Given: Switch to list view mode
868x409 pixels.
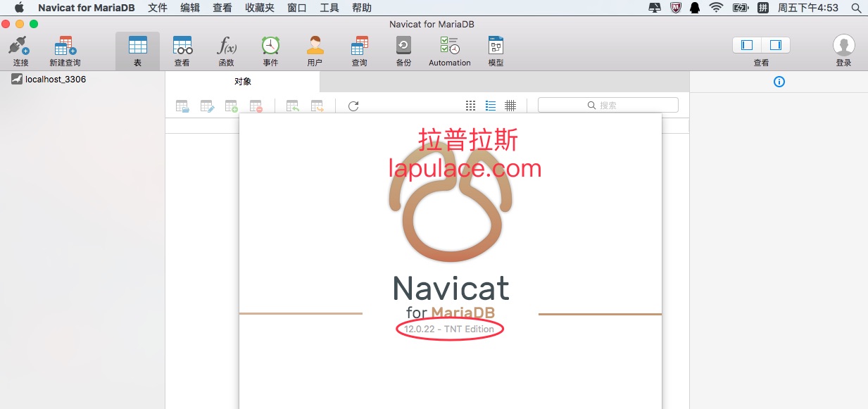Looking at the screenshot, I should click(x=491, y=106).
